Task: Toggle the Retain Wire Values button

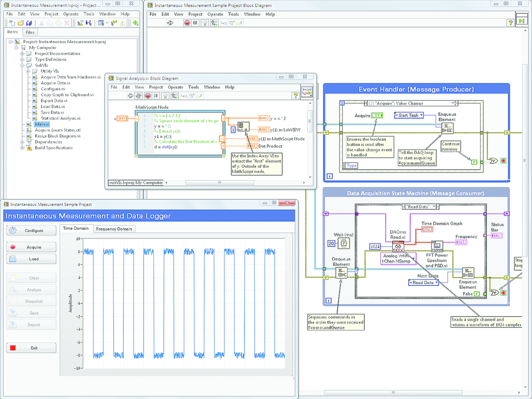Action: pos(175,96)
